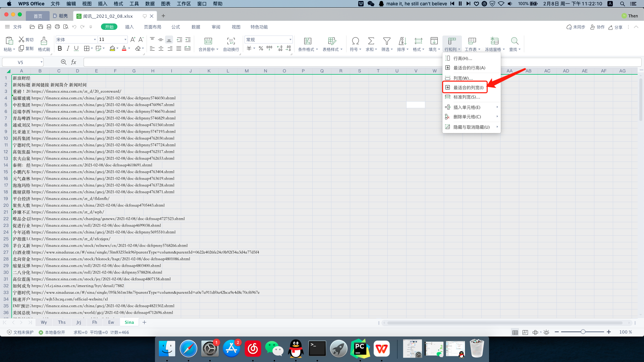Expand Hide and Unhide (隐藏与取消隐藏) submenu

pyautogui.click(x=471, y=127)
